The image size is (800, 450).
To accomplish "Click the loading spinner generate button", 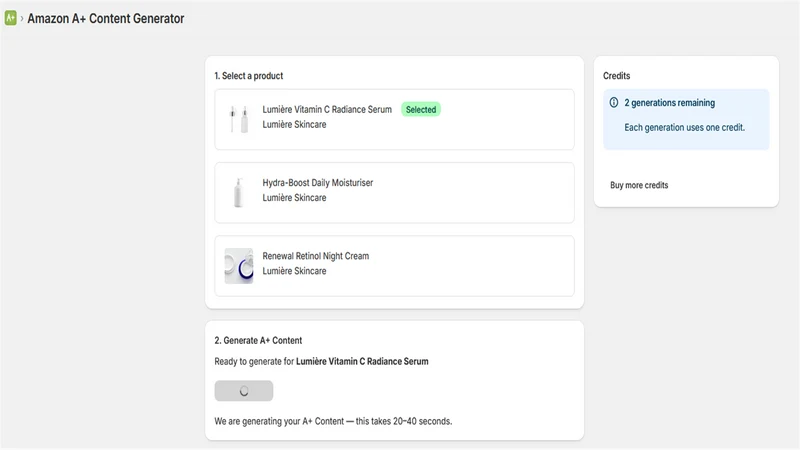I will click(x=244, y=391).
